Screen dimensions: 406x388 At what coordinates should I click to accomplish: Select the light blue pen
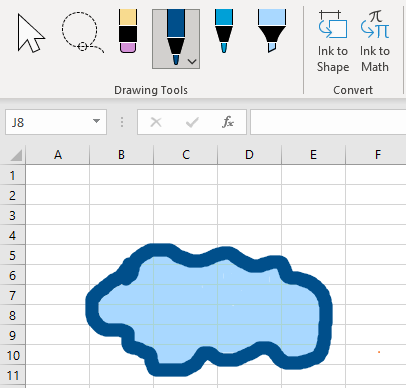click(224, 31)
